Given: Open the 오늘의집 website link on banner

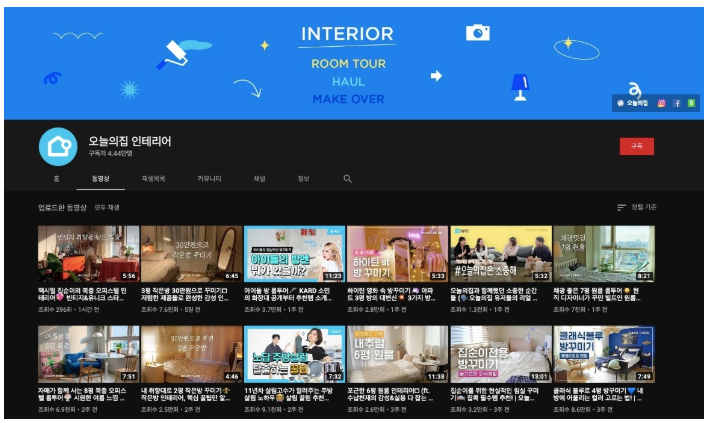Looking at the screenshot, I should pyautogui.click(x=633, y=103).
